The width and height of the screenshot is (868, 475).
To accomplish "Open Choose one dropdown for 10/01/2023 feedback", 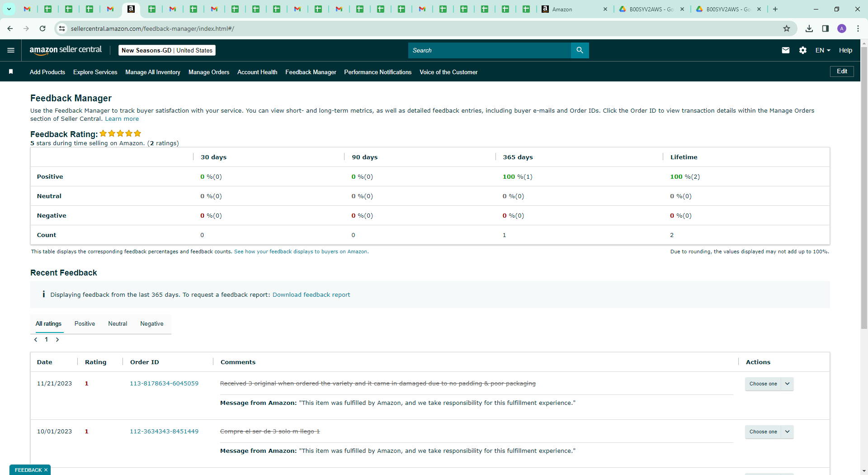I will pyautogui.click(x=769, y=432).
